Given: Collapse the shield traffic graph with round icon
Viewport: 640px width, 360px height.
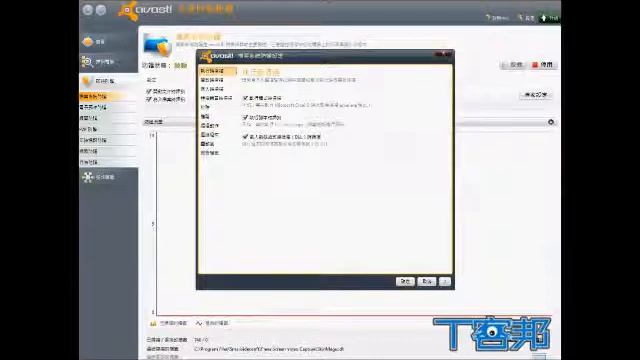Looking at the screenshot, I should coord(551,122).
